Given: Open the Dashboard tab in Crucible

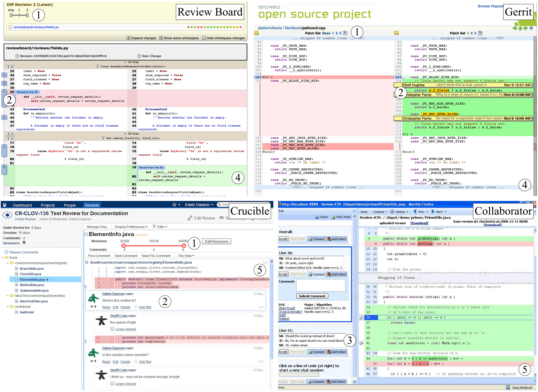Looking at the screenshot, I should [22, 205].
